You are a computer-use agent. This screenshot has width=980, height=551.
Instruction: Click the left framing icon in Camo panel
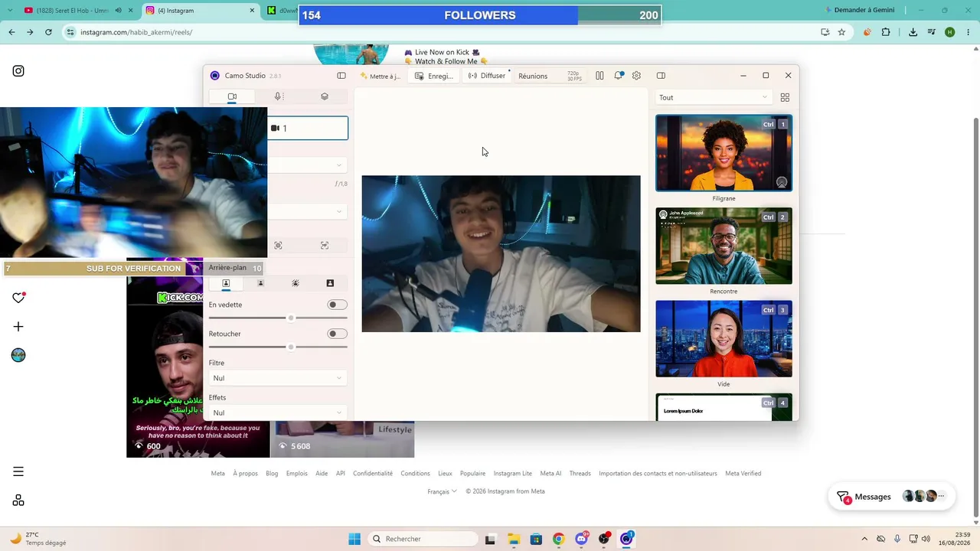click(x=278, y=245)
